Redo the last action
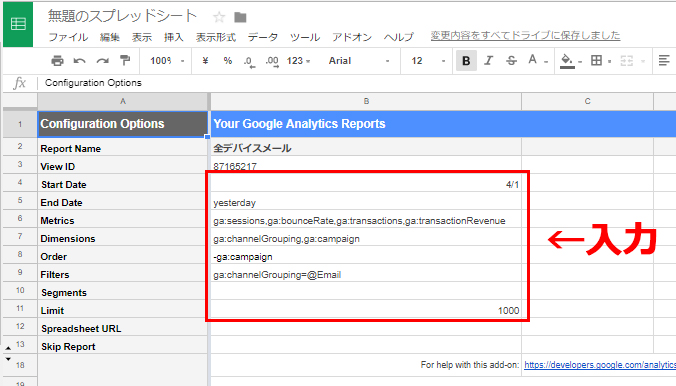Viewport: 676px width, 386px height. tap(103, 61)
